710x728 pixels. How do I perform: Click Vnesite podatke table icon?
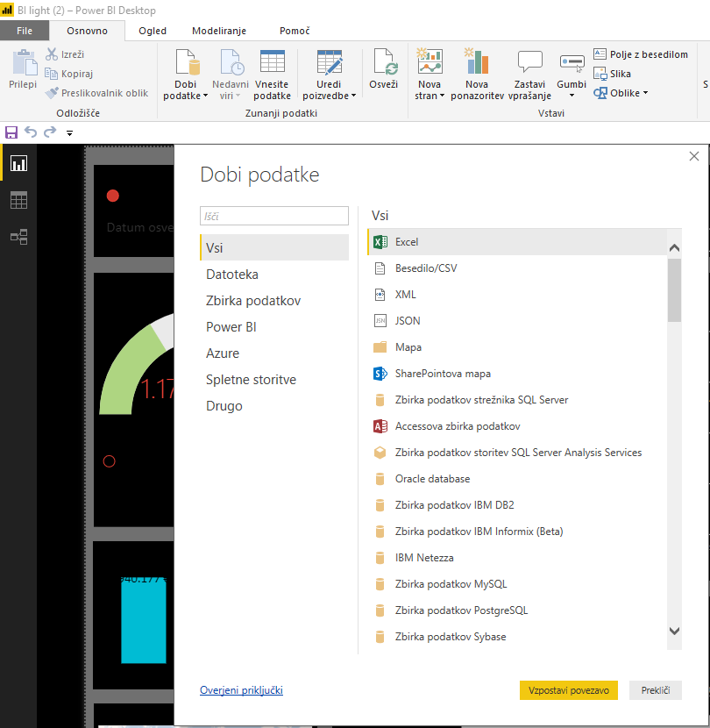273,62
